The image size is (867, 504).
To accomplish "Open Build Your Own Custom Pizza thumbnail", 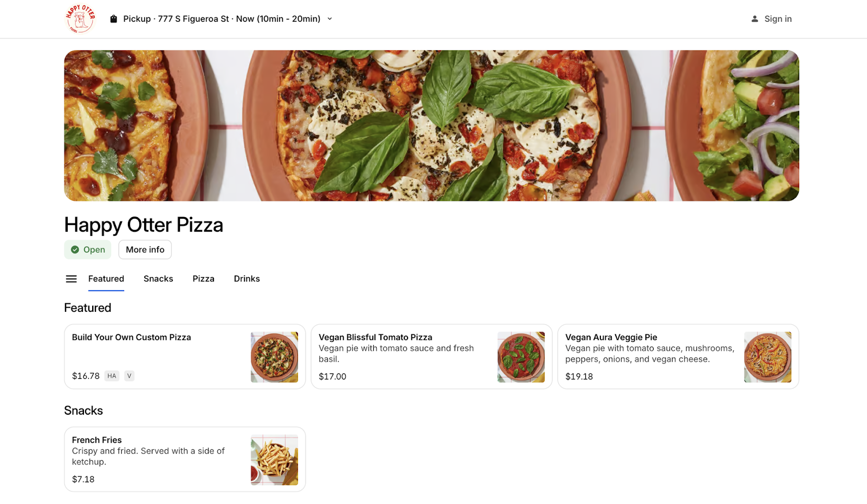I will click(274, 357).
